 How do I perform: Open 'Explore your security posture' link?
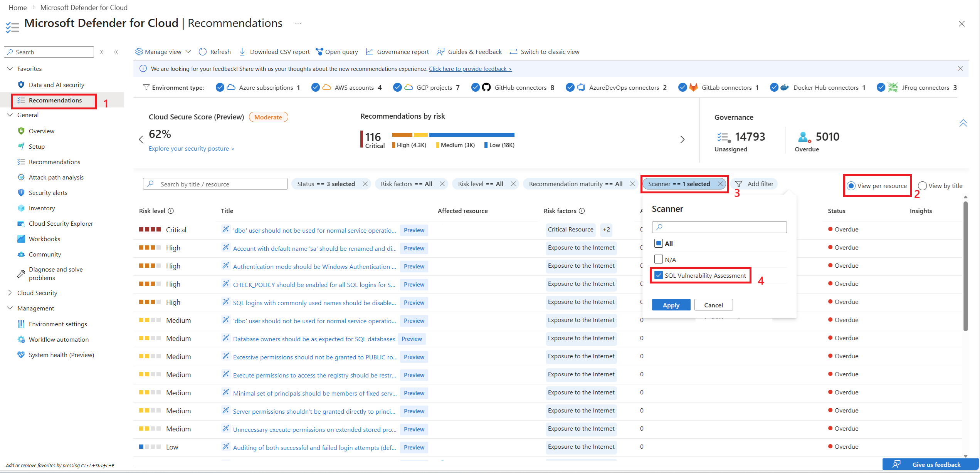pyautogui.click(x=191, y=149)
